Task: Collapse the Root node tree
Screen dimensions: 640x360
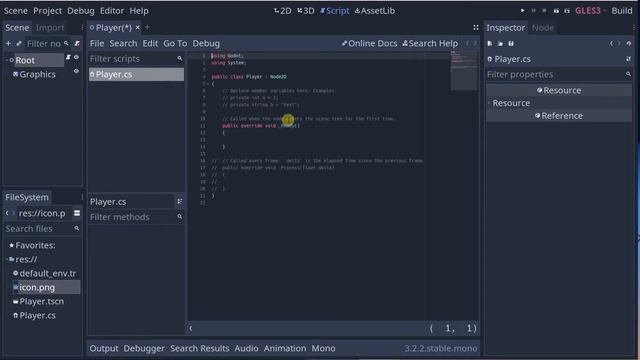Action: (x=7, y=60)
